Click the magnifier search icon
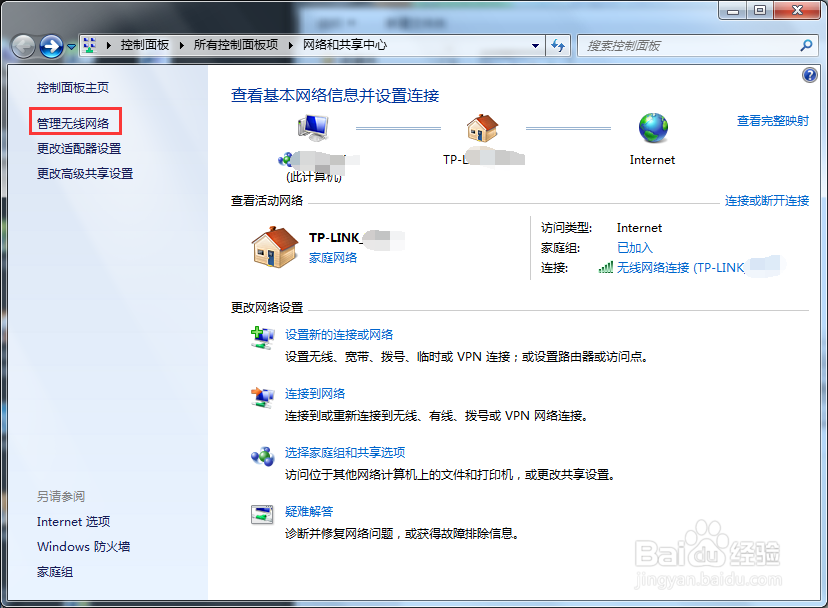This screenshot has width=828, height=608. [806, 46]
